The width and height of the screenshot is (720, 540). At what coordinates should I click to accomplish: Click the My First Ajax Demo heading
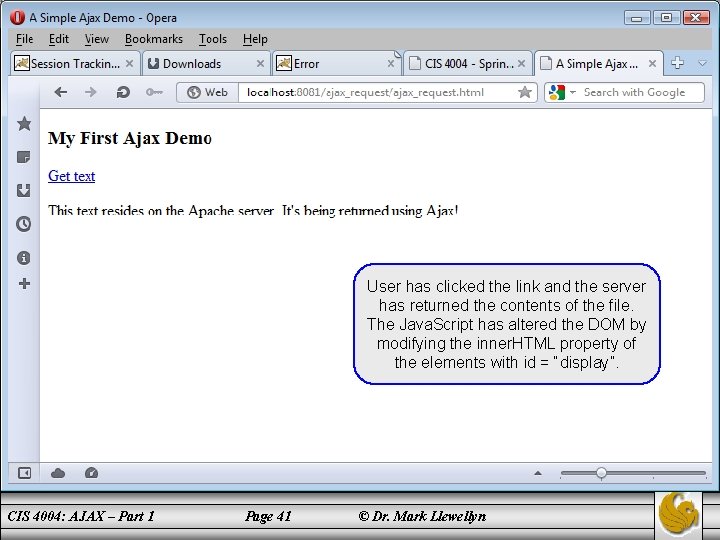coord(130,138)
